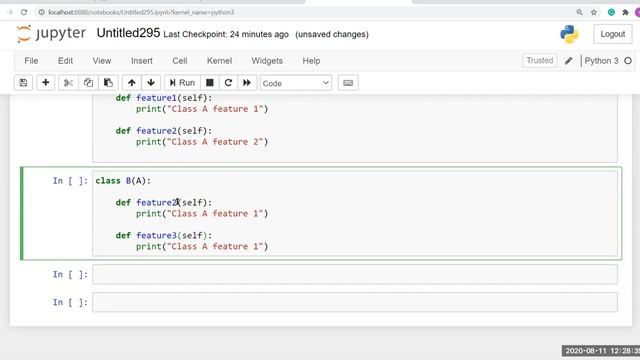This screenshot has height=360, width=640.
Task: Click the browser zoom magnifier icon
Action: coord(579,12)
